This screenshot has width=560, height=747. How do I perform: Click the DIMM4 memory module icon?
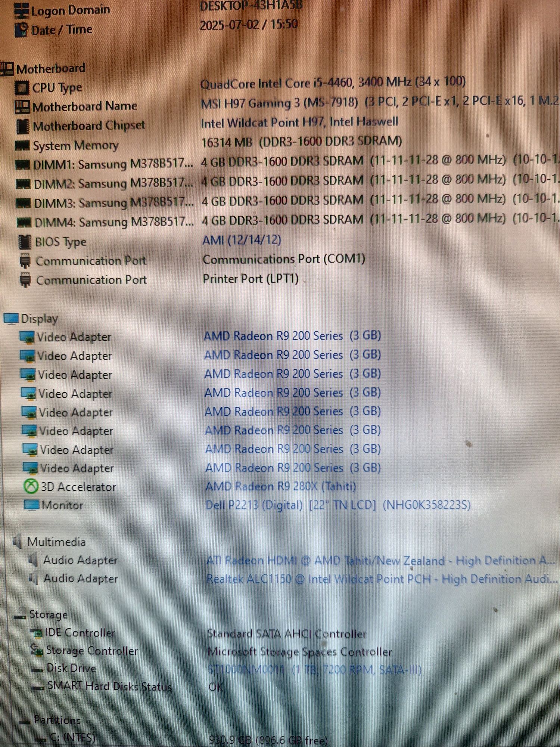coord(24,223)
